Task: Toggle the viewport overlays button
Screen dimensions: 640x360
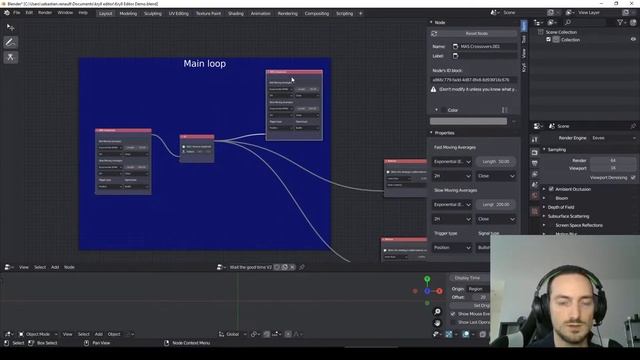Action: pos(466,334)
